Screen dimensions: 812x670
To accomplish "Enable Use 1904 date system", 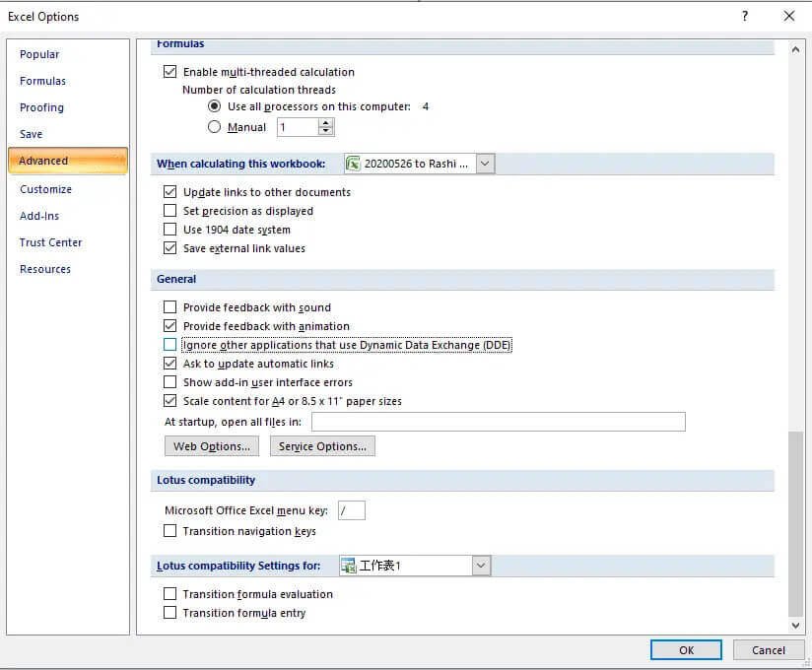I will tap(169, 230).
